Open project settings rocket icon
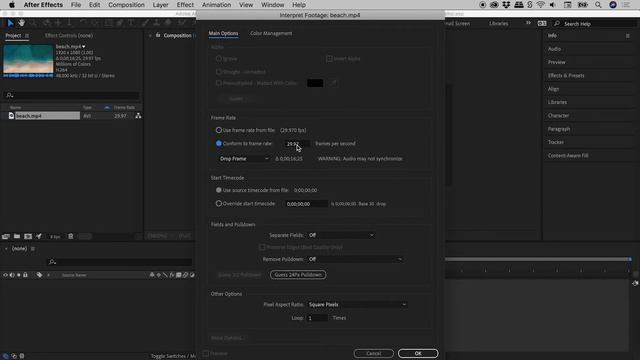This screenshot has width=640, height=360. [x=39, y=236]
